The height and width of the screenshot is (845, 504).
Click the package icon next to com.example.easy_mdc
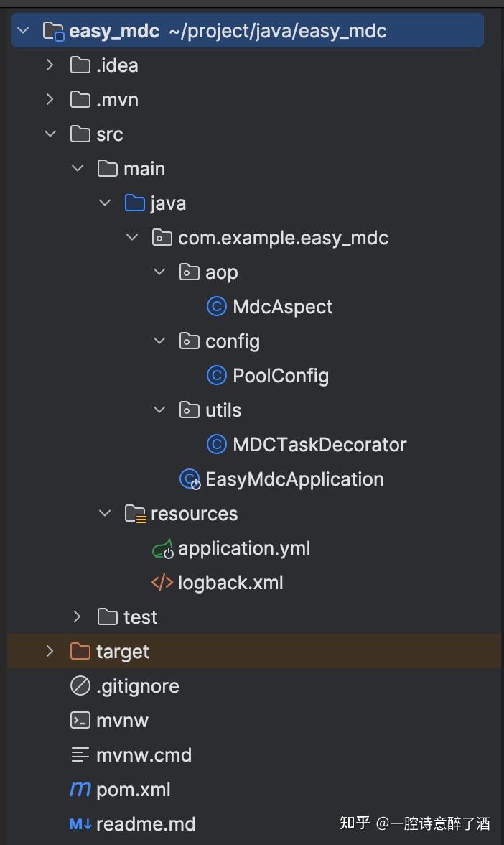point(162,237)
